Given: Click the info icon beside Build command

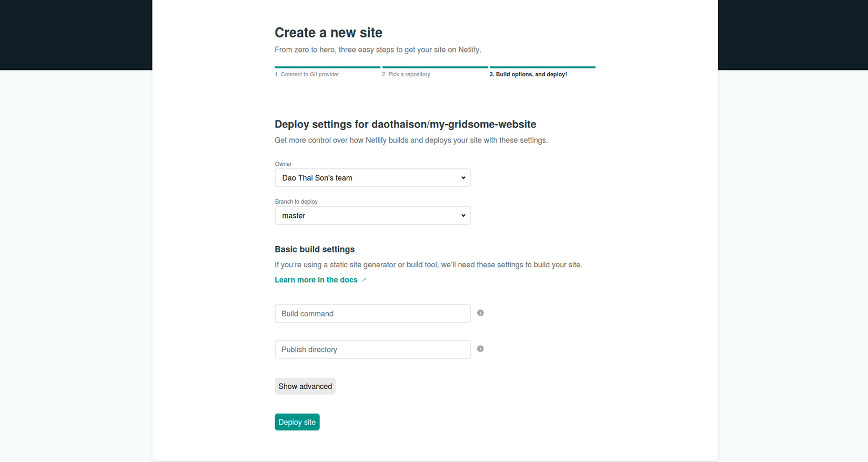Looking at the screenshot, I should (x=480, y=313).
